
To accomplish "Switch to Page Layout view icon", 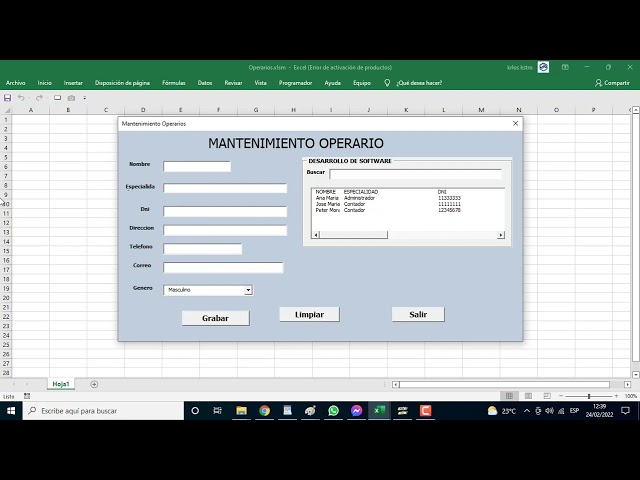I will point(528,396).
